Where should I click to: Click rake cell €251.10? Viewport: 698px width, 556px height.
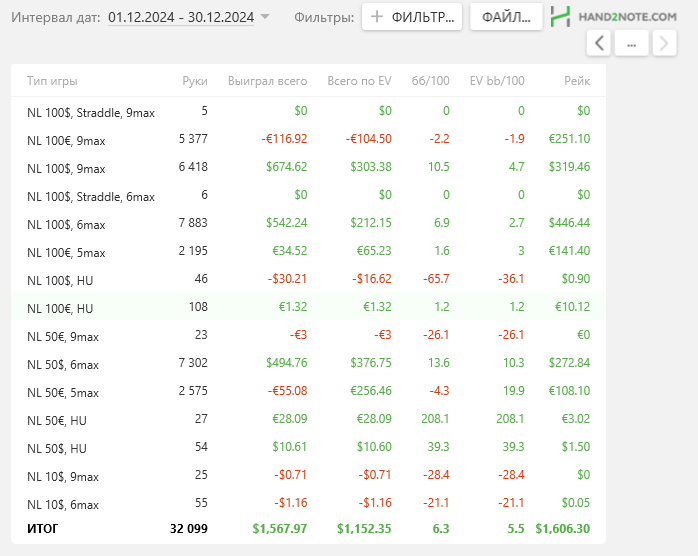pyautogui.click(x=569, y=139)
